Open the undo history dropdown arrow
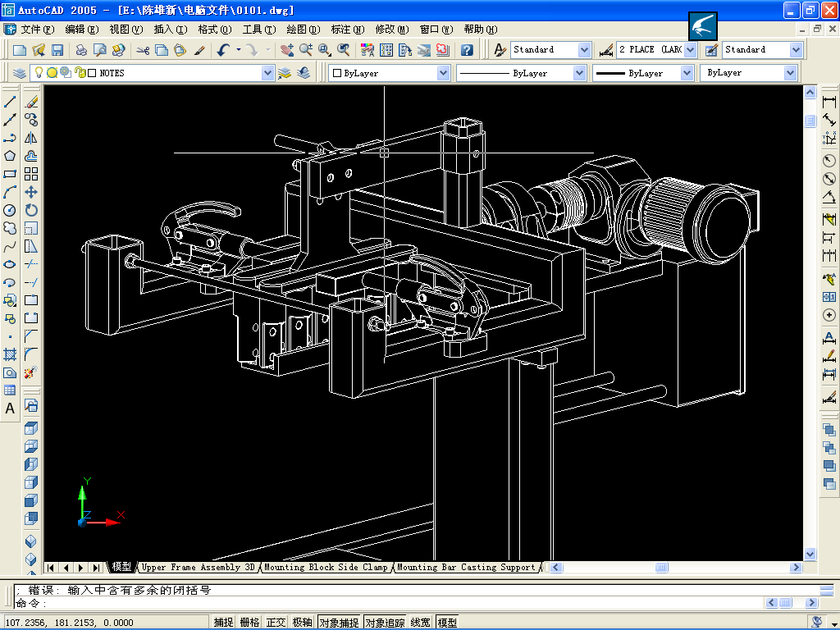Image resolution: width=840 pixels, height=630 pixels. point(239,50)
